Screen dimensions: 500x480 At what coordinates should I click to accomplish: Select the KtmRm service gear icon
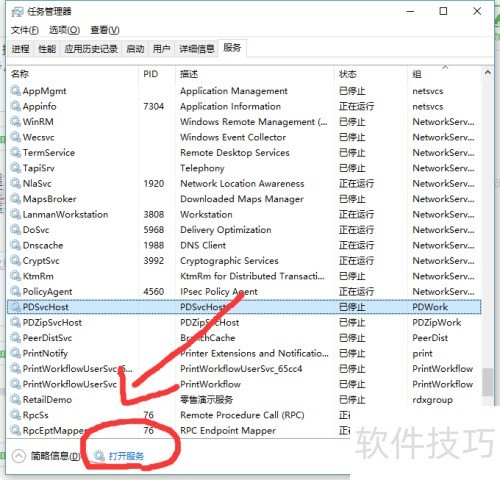pyautogui.click(x=15, y=276)
